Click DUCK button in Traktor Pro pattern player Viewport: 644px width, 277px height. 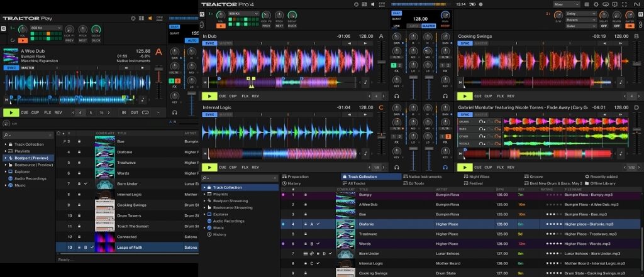[x=292, y=26]
